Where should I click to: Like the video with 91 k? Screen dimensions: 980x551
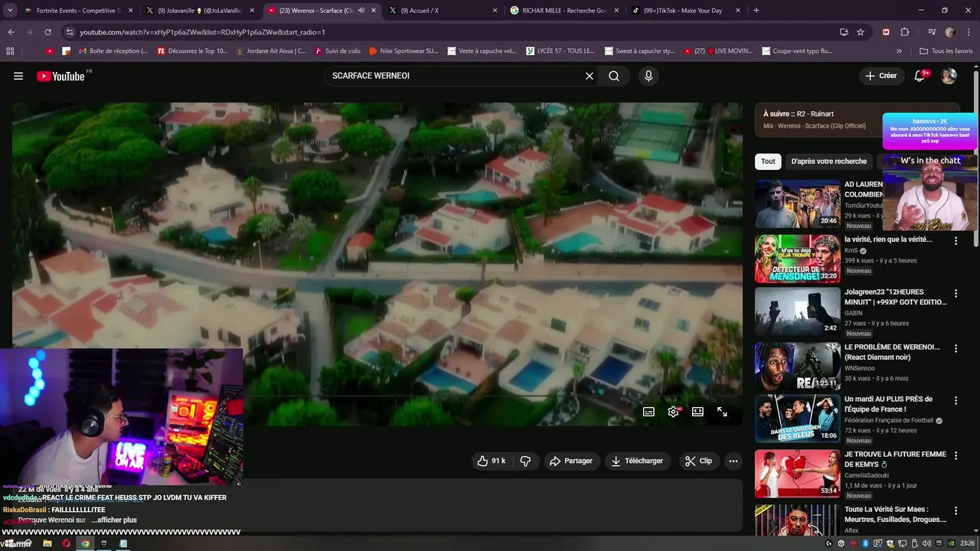tap(491, 461)
